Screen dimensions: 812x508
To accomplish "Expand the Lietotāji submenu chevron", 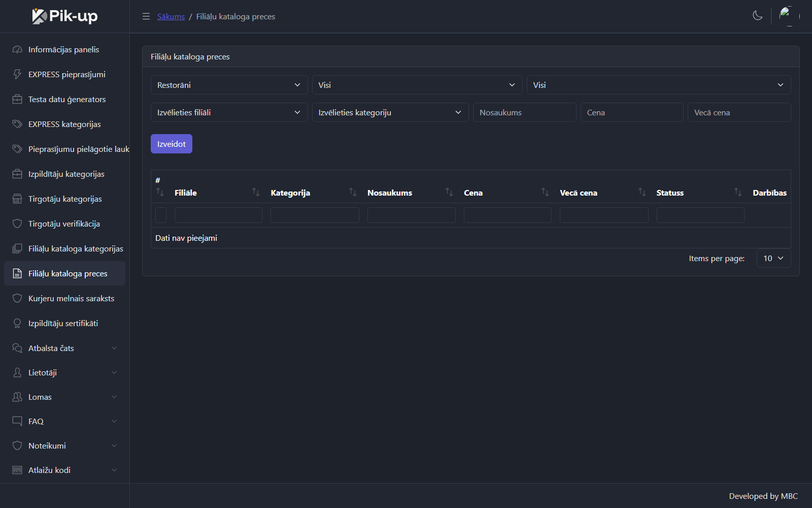I will click(114, 373).
